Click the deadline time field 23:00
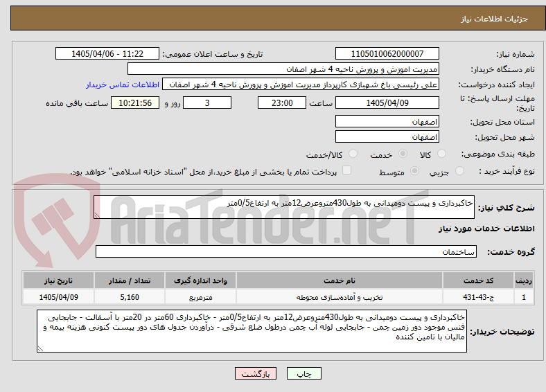Screen dimensions: 546x392 point(282,103)
